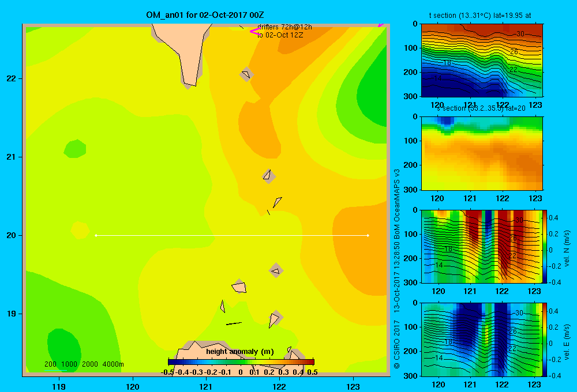Click the magenta drifter arrow beside the drifters label
The height and width of the screenshot is (392, 577).
tap(255, 32)
